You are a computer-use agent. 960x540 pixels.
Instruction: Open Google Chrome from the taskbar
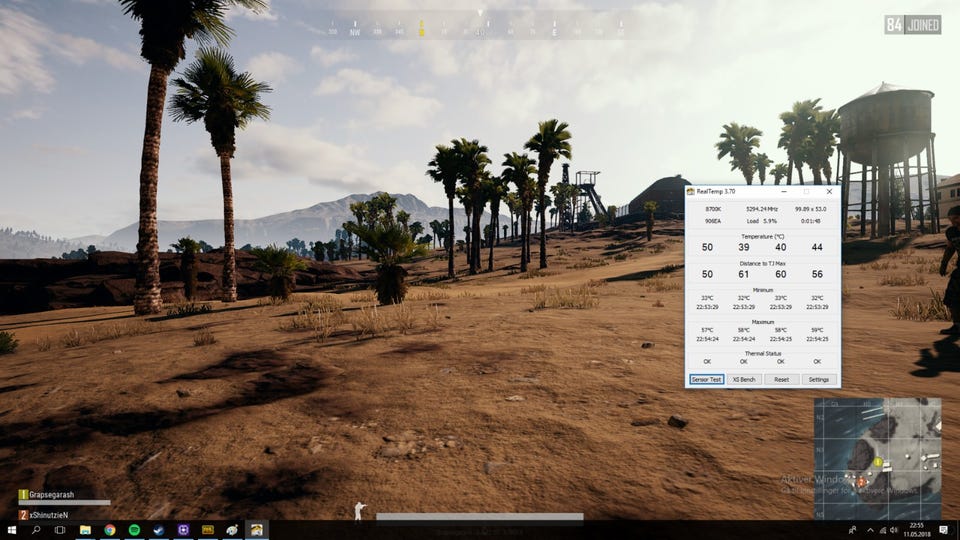tap(109, 530)
